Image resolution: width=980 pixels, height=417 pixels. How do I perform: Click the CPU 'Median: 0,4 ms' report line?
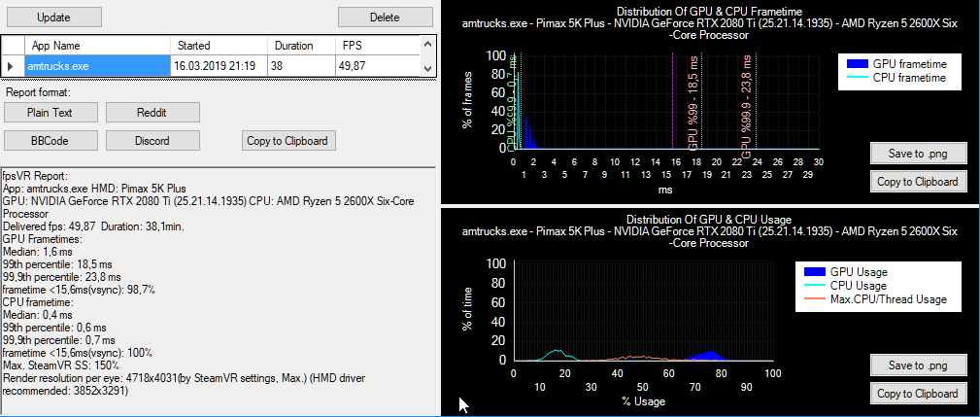coord(38,315)
